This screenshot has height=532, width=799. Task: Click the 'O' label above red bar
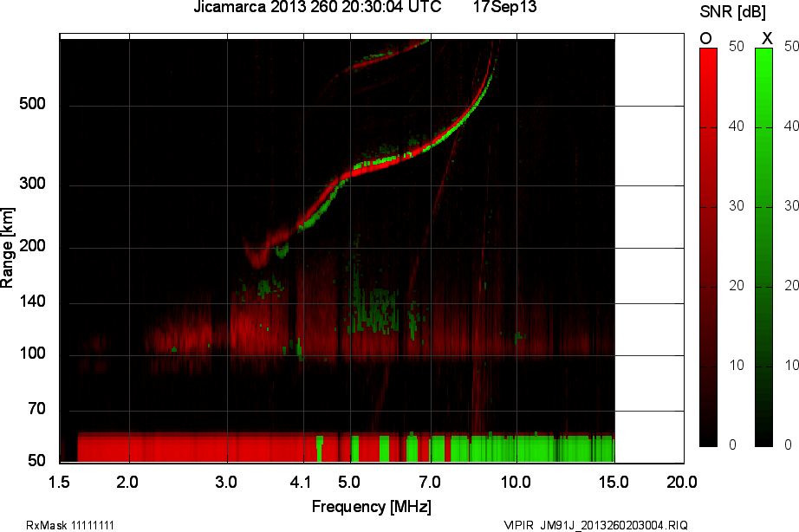(705, 38)
